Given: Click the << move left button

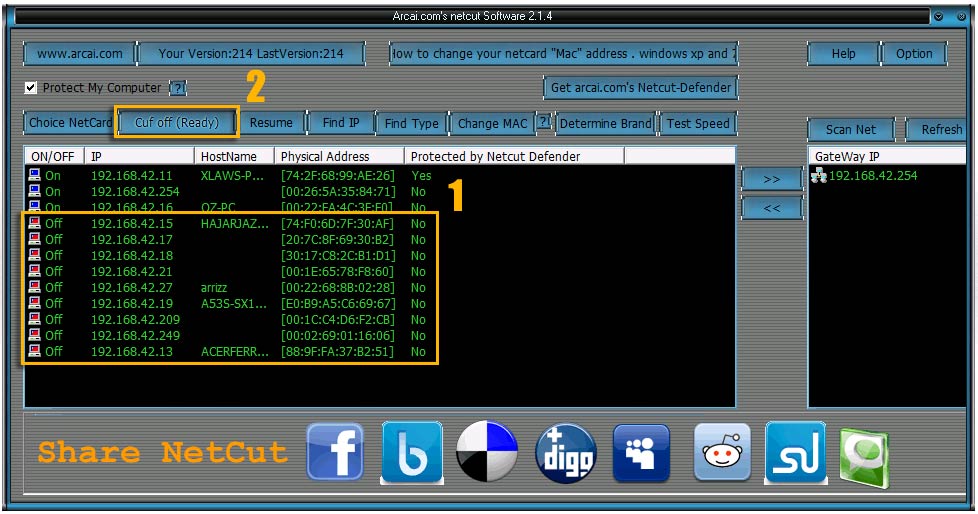Looking at the screenshot, I should pos(772,208).
